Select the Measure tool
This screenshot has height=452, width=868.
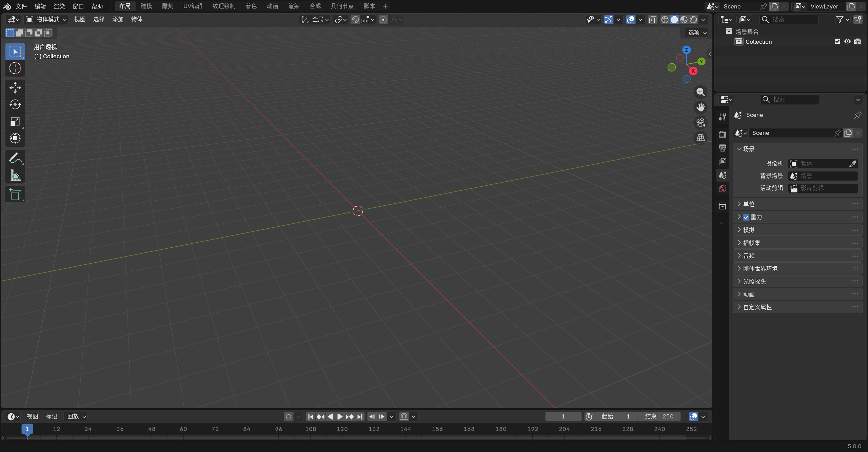[15, 175]
